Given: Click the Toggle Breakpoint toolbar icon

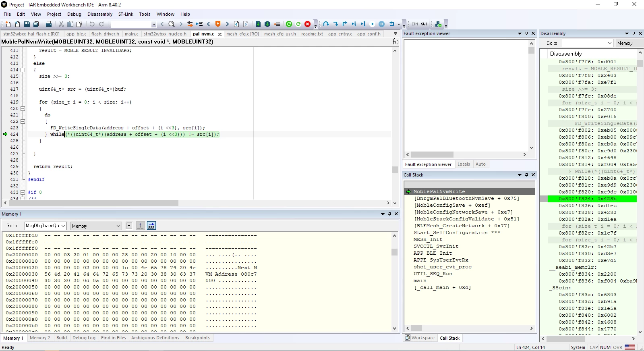Looking at the screenshot, I should 277,24.
